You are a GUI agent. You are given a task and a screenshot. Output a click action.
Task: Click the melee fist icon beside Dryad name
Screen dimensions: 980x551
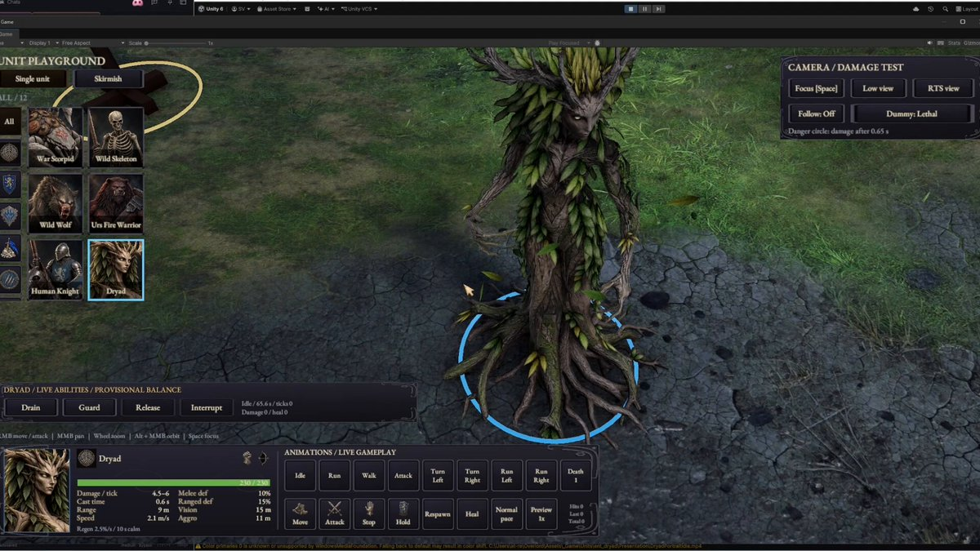[247, 458]
